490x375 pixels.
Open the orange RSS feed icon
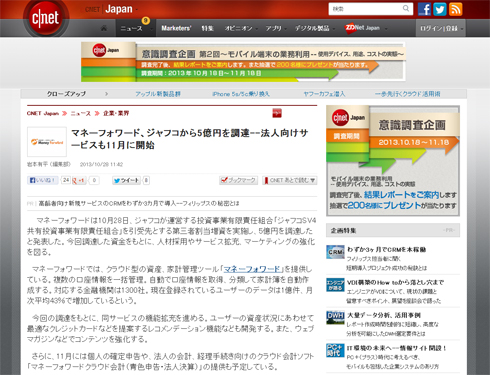[x=455, y=9]
